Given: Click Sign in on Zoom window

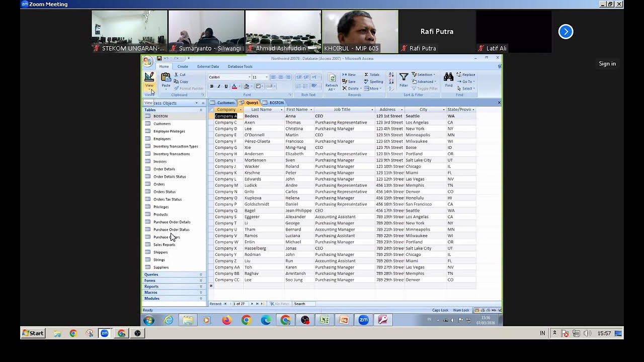Looking at the screenshot, I should click(607, 64).
